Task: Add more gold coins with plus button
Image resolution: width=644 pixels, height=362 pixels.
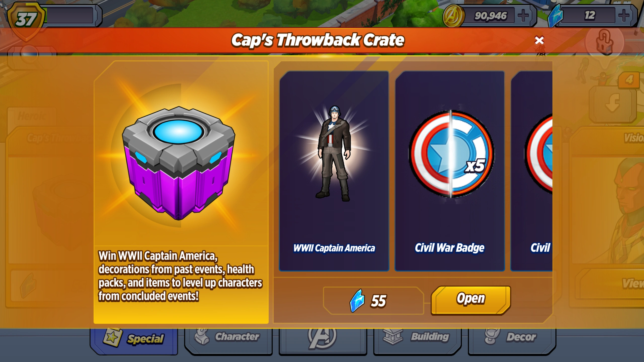Action: tap(523, 16)
